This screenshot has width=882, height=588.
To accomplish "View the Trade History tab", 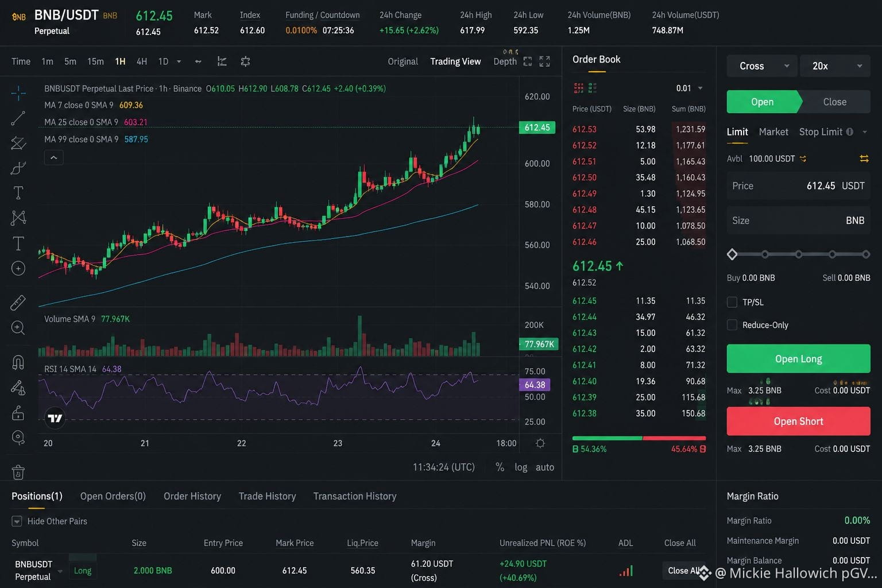I will tap(268, 496).
